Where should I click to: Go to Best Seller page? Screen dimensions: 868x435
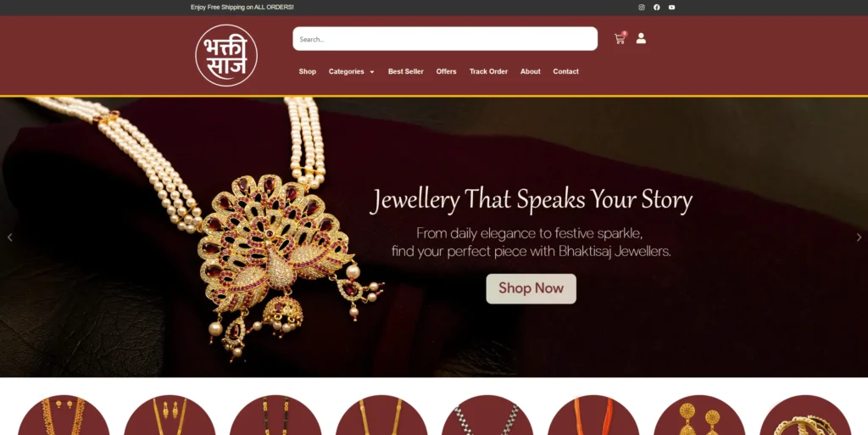tap(406, 71)
